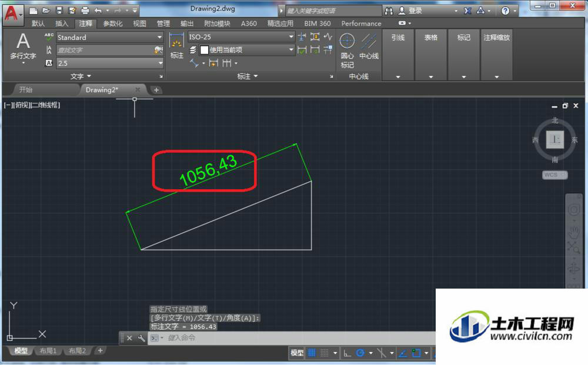The image size is (588, 365).
Task: Click the jogged linear dimension icon
Action: tap(328, 36)
